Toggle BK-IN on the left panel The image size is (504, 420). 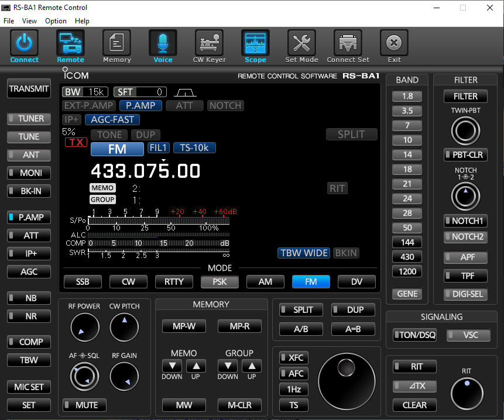point(29,191)
